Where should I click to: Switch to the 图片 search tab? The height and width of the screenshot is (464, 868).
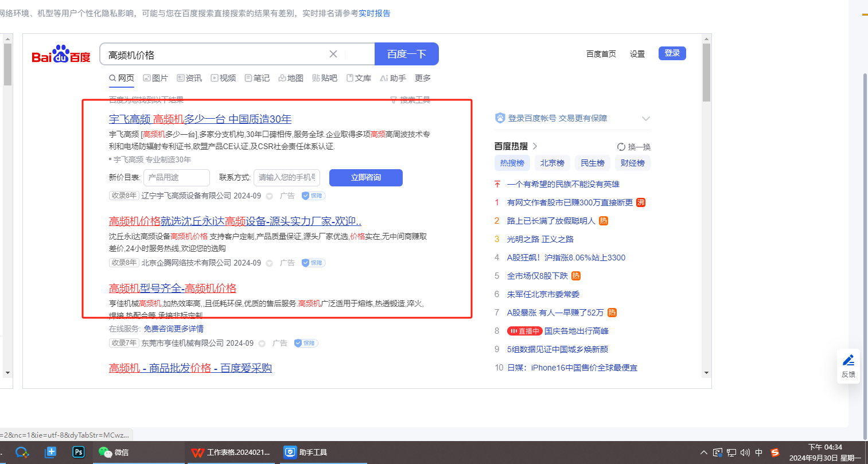click(x=155, y=78)
